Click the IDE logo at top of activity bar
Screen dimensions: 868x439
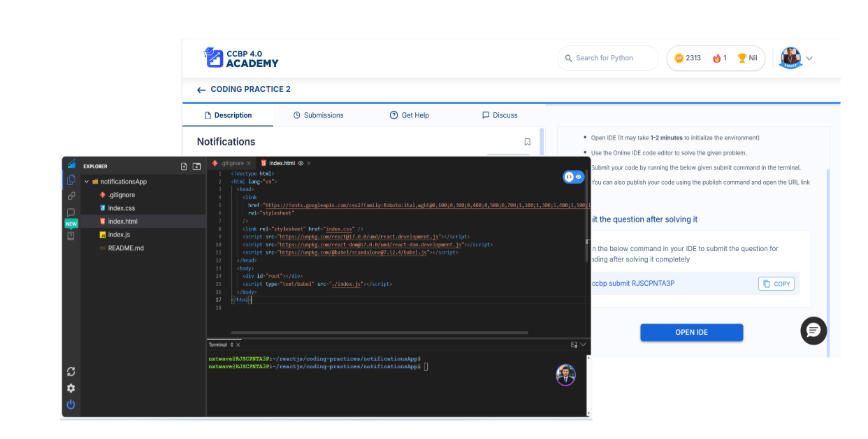(71, 164)
